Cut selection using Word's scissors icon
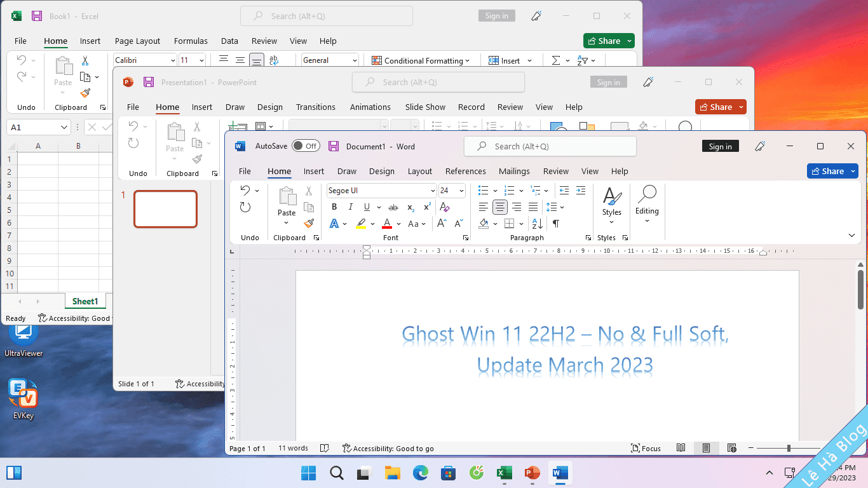868x488 pixels. 309,191
